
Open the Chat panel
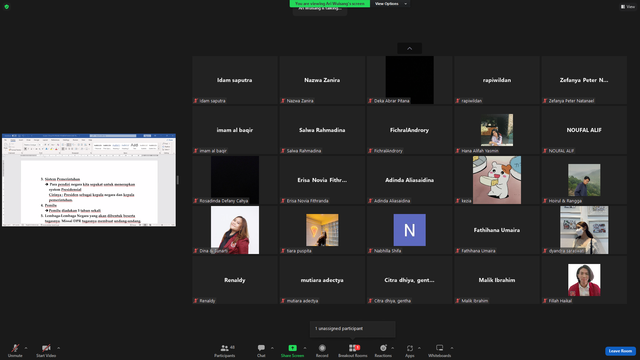[261, 350]
